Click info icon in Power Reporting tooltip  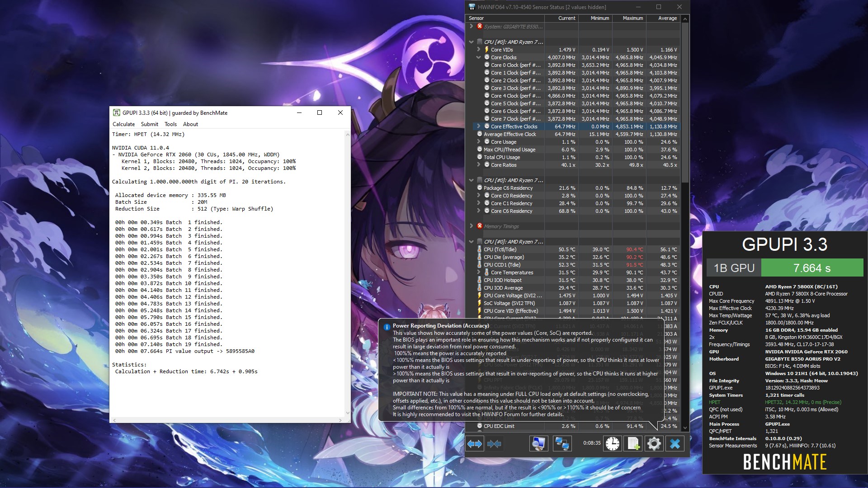point(387,327)
